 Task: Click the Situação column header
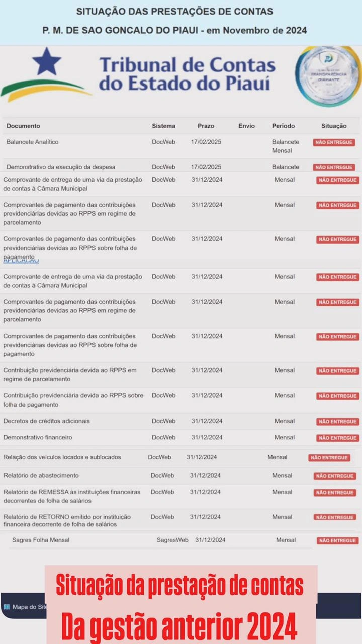[x=334, y=126]
